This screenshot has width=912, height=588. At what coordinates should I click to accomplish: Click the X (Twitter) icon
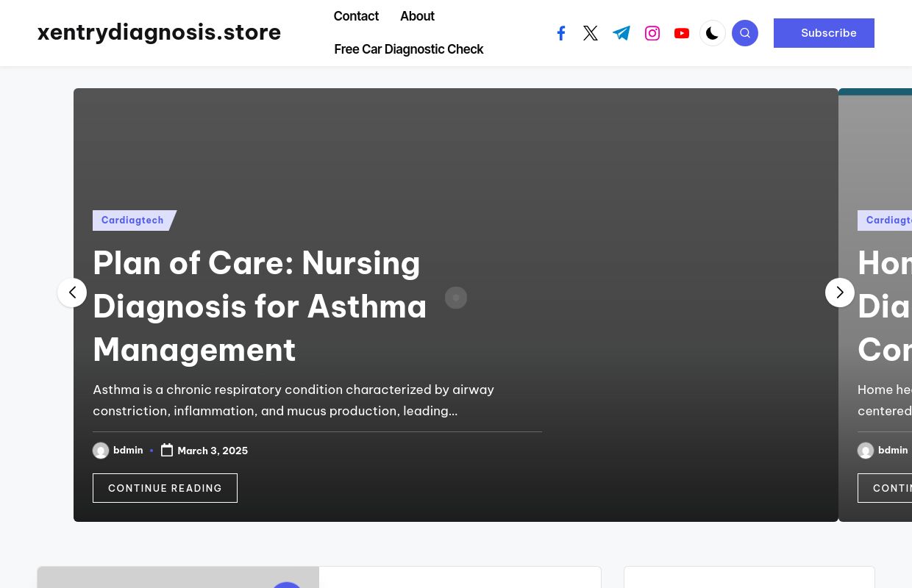tap(591, 33)
